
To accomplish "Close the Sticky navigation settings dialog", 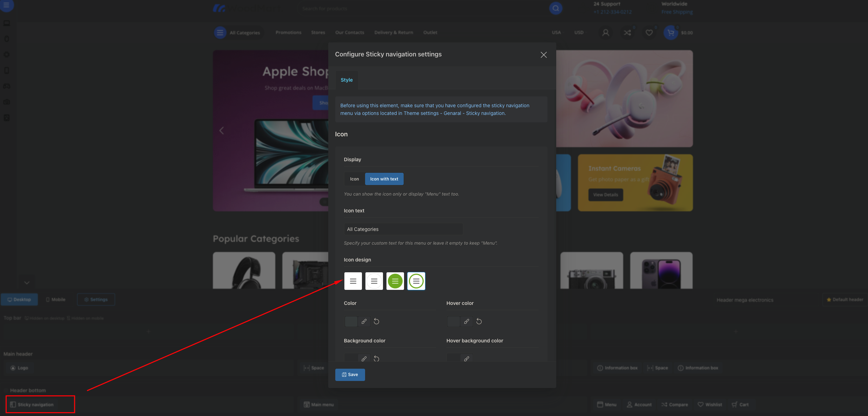I will point(544,55).
